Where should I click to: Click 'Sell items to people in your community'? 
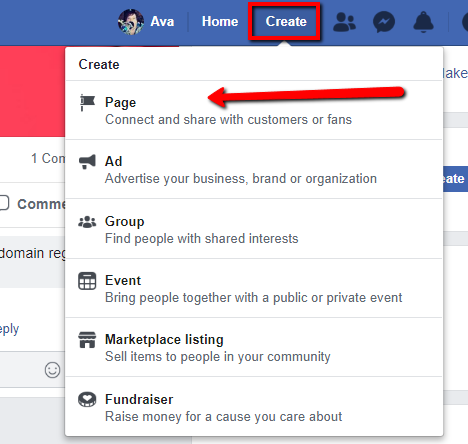(218, 357)
